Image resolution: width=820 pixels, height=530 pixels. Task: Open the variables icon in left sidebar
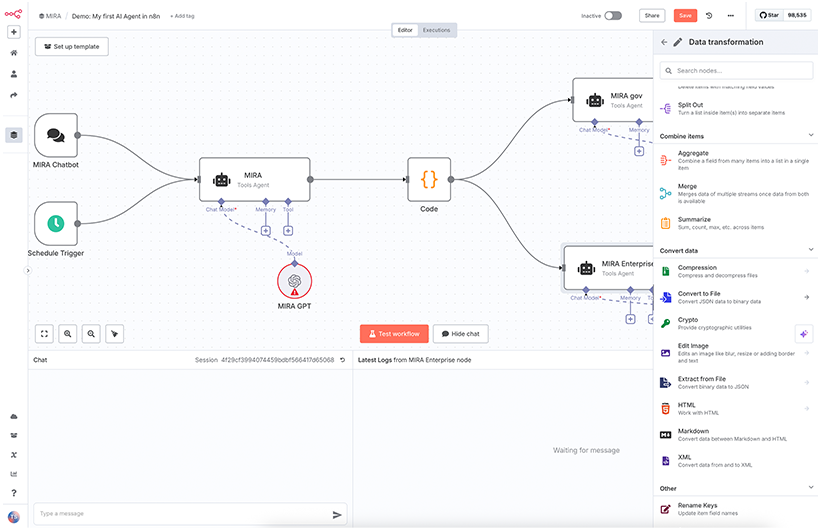click(x=14, y=455)
